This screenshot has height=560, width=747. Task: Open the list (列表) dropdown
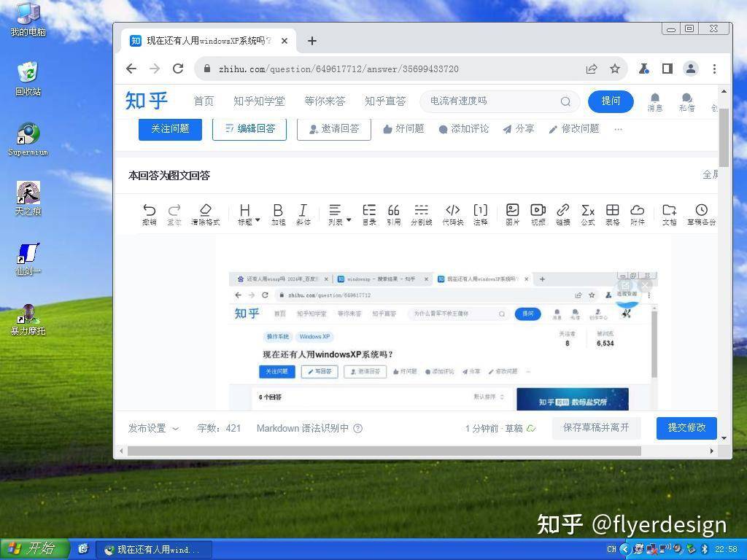(x=338, y=214)
